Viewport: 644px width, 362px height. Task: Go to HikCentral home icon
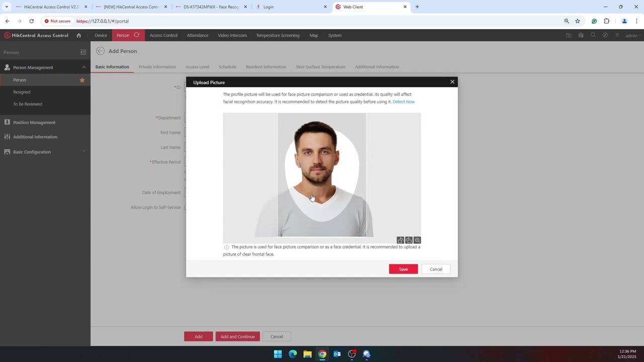pyautogui.click(x=78, y=35)
